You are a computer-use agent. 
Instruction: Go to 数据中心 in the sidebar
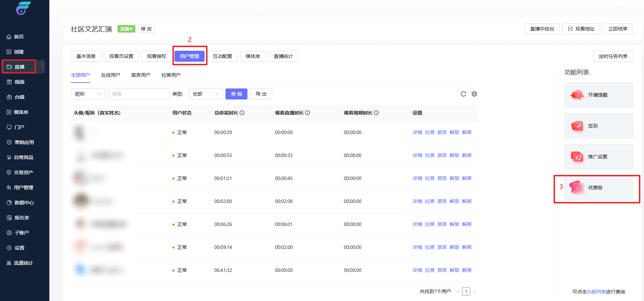pos(24,203)
